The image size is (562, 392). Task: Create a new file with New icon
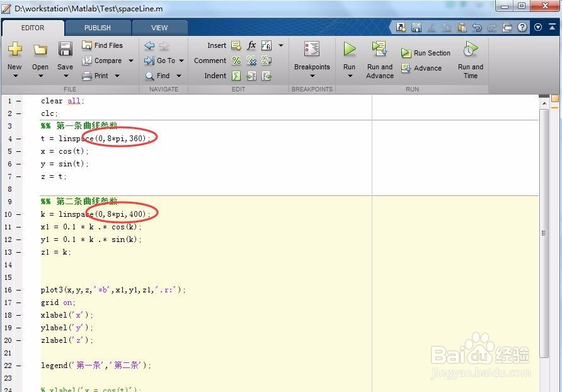click(x=14, y=49)
